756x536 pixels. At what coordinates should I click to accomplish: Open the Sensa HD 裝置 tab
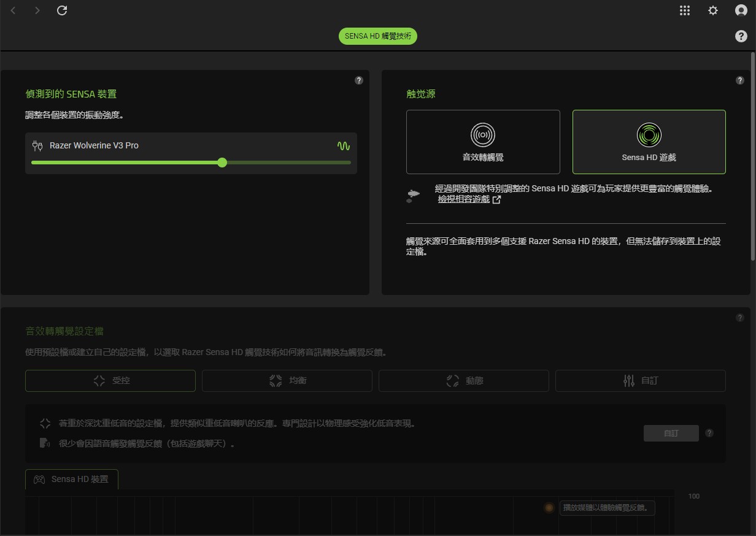(72, 479)
